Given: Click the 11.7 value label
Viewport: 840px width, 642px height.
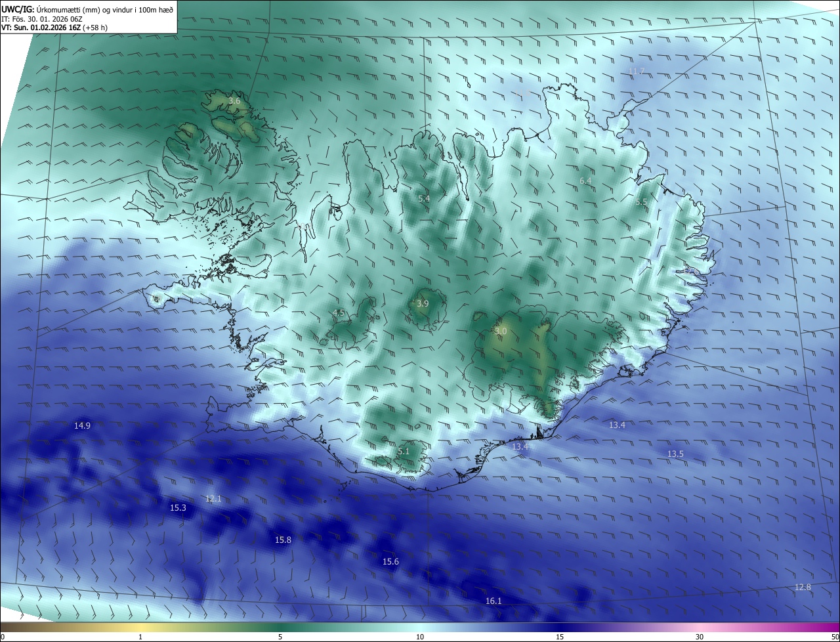Looking at the screenshot, I should [637, 71].
